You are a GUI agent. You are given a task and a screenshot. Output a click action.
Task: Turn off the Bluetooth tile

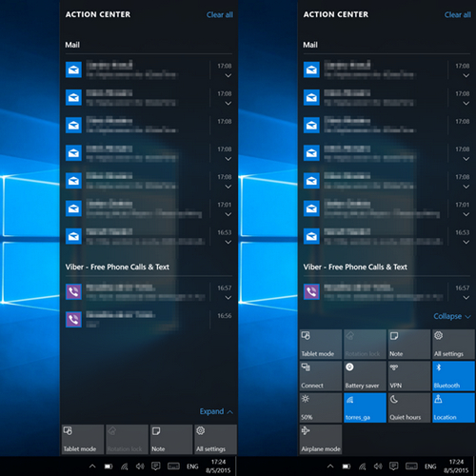click(453, 376)
